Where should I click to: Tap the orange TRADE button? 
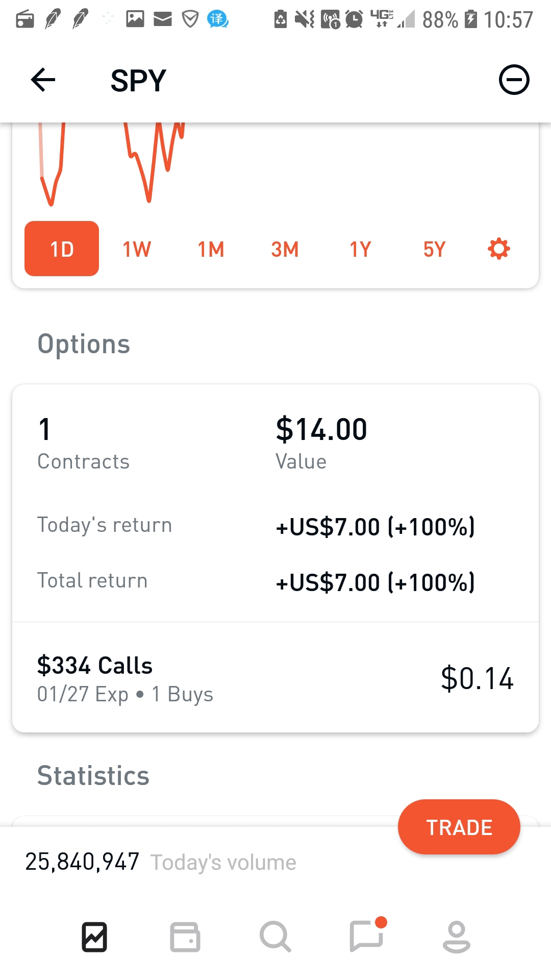tap(459, 827)
